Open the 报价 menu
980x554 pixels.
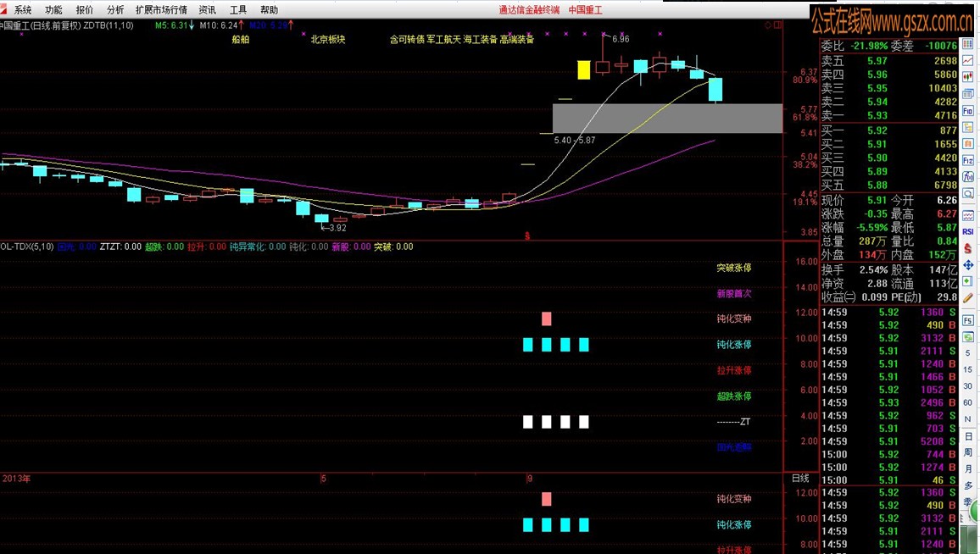coord(85,10)
